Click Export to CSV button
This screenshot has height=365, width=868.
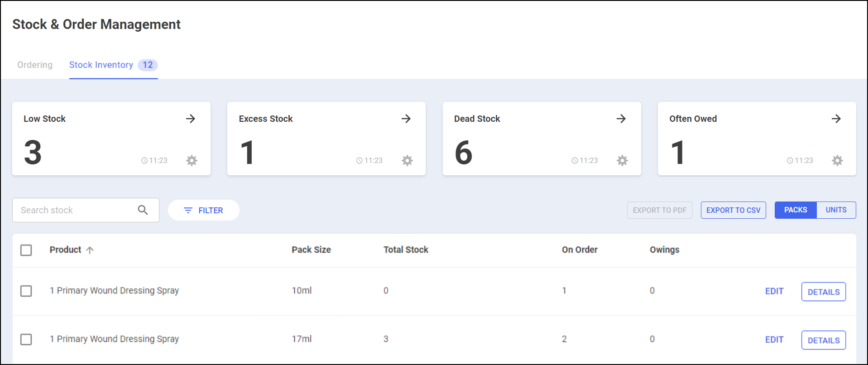tap(733, 210)
